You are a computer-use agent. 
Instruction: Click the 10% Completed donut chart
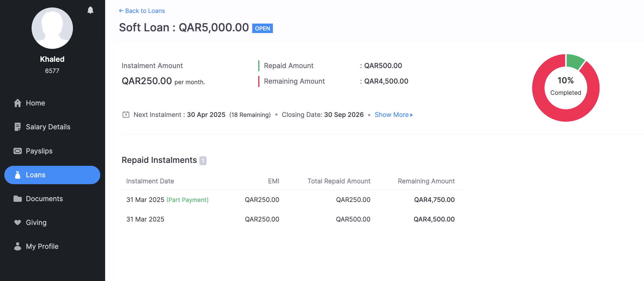(x=566, y=88)
